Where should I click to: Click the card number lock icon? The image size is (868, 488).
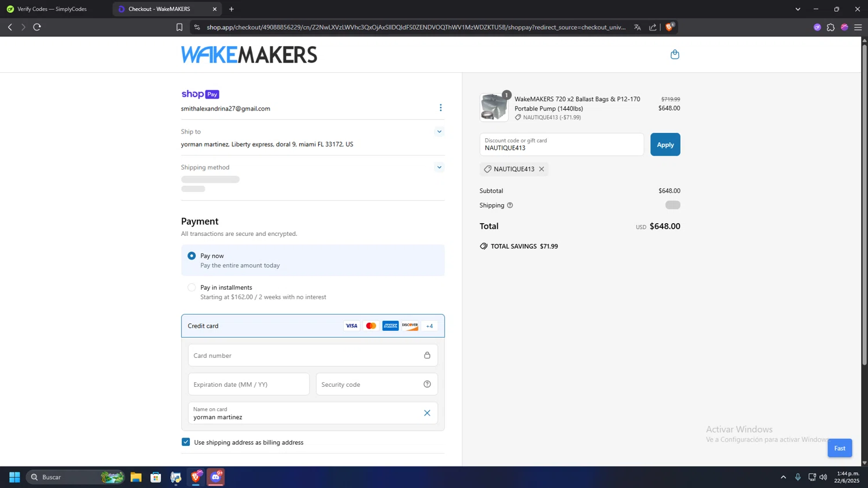(x=427, y=355)
